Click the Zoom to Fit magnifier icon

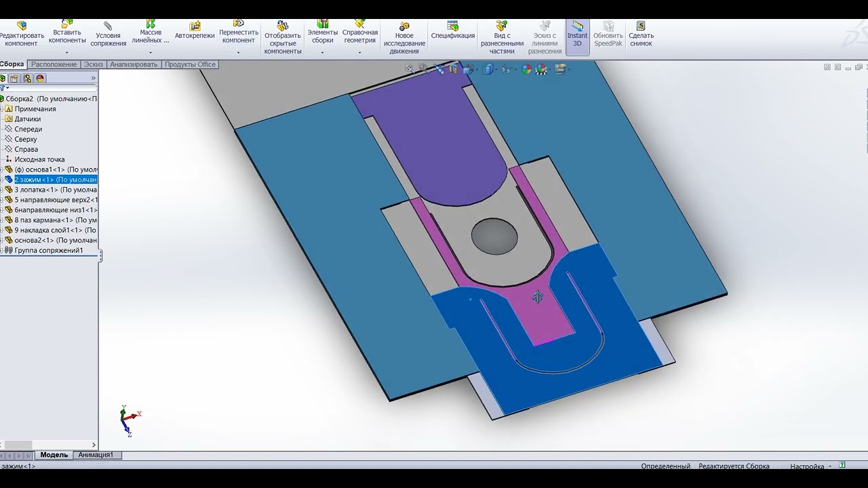pos(409,68)
